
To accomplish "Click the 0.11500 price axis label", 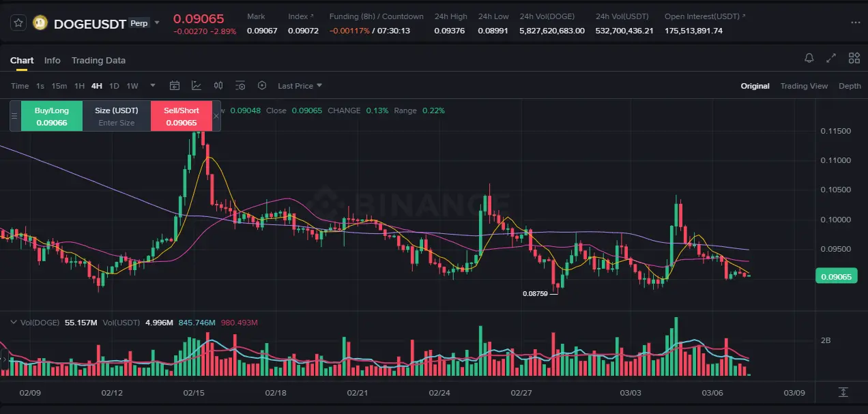I will coord(835,131).
